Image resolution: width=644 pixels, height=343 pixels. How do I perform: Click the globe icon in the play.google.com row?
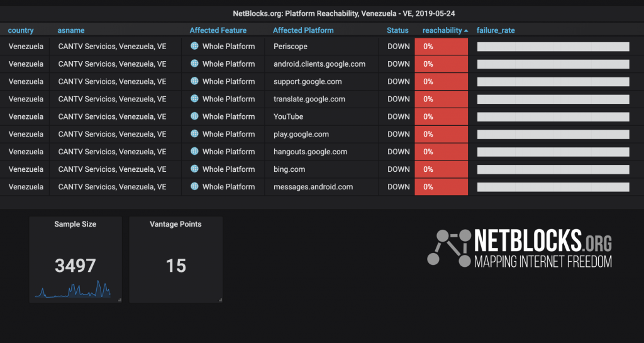pyautogui.click(x=195, y=133)
